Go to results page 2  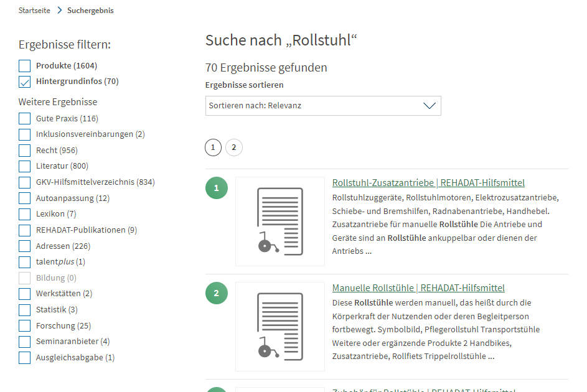pyautogui.click(x=234, y=147)
